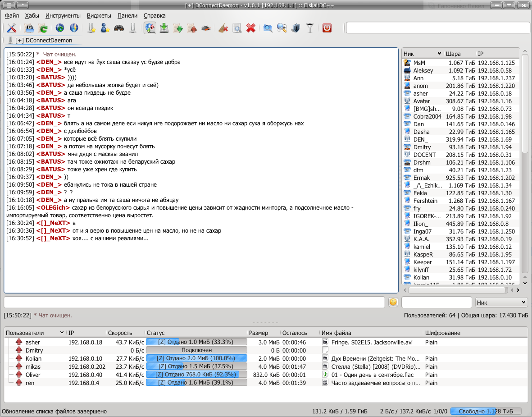The image size is (532, 417).
Task: Toggle the speed limit gauge button
Action: 206,28
